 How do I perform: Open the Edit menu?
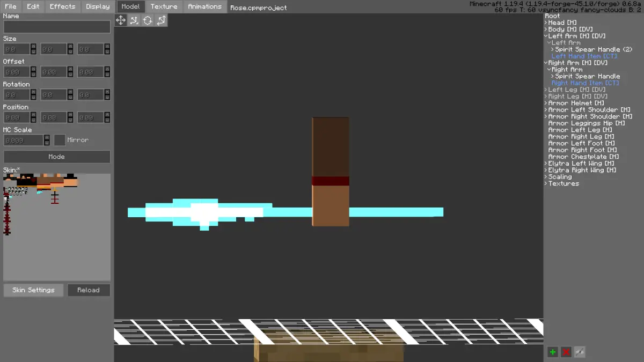click(x=33, y=6)
